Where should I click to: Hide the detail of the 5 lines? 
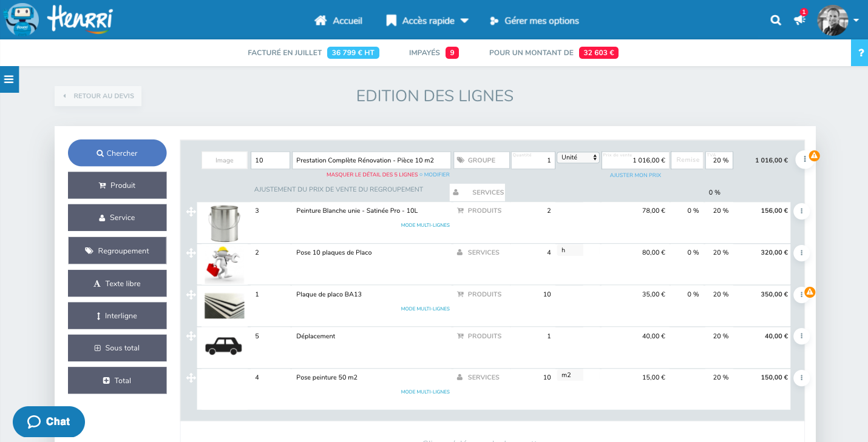coord(371,175)
